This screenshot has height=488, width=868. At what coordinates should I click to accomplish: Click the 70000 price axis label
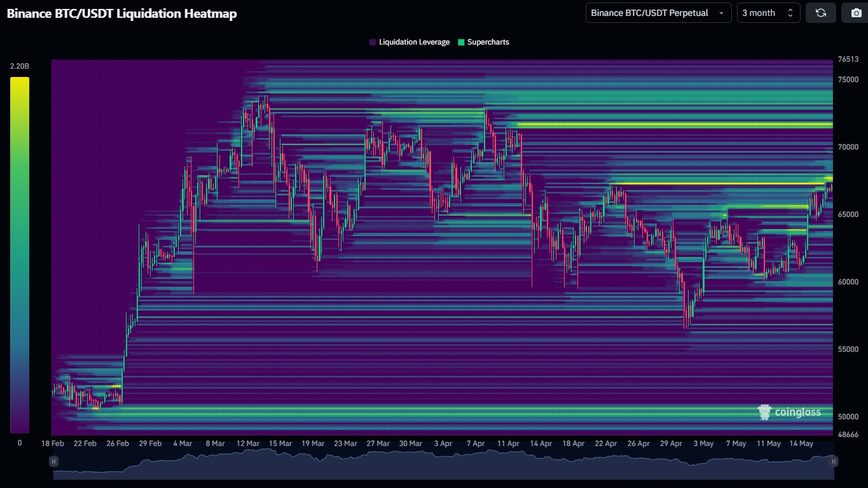click(848, 147)
